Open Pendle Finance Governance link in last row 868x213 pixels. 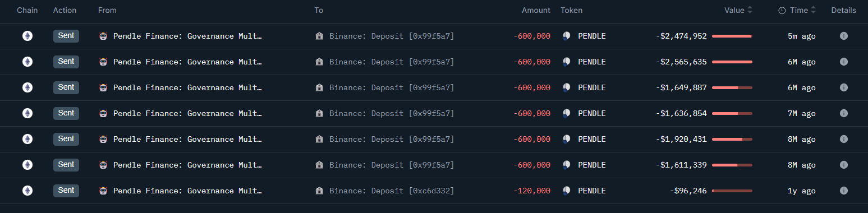tap(187, 191)
